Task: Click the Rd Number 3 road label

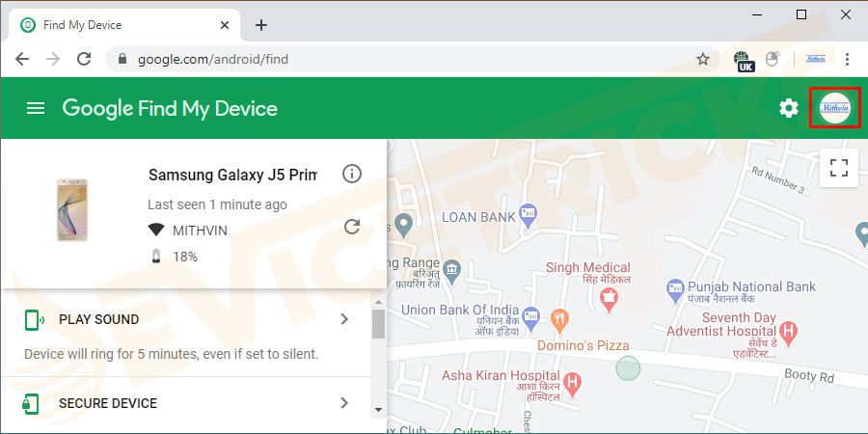Action: [x=777, y=178]
